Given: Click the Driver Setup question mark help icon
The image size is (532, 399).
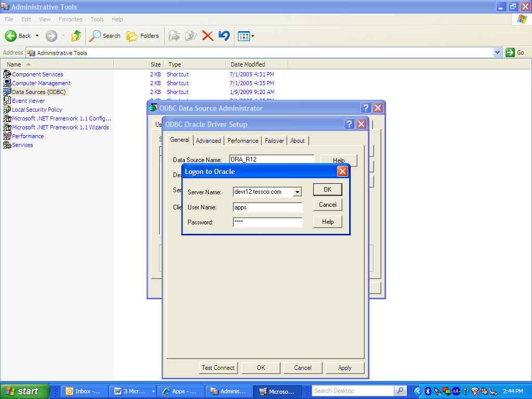Looking at the screenshot, I should tap(349, 124).
